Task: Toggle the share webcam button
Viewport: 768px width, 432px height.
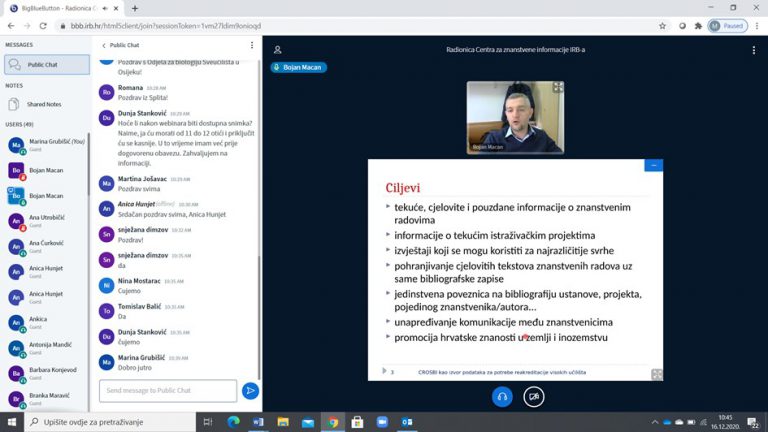Action: 534,396
